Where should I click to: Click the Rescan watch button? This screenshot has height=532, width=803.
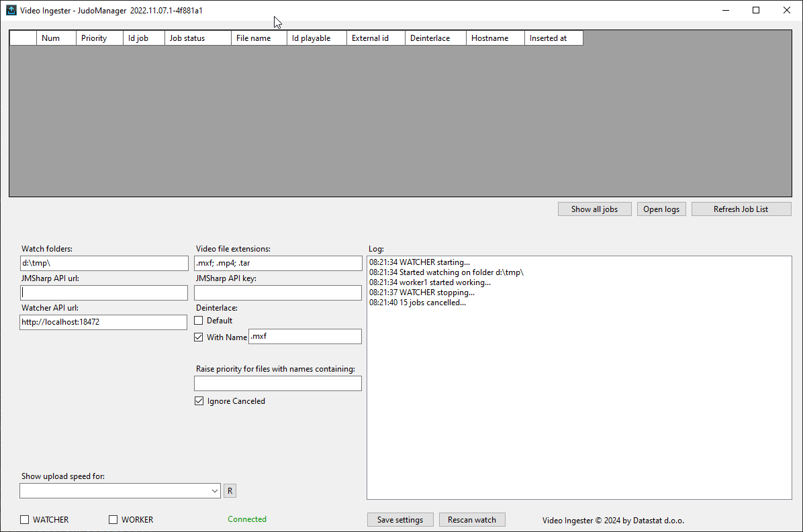tap(471, 520)
